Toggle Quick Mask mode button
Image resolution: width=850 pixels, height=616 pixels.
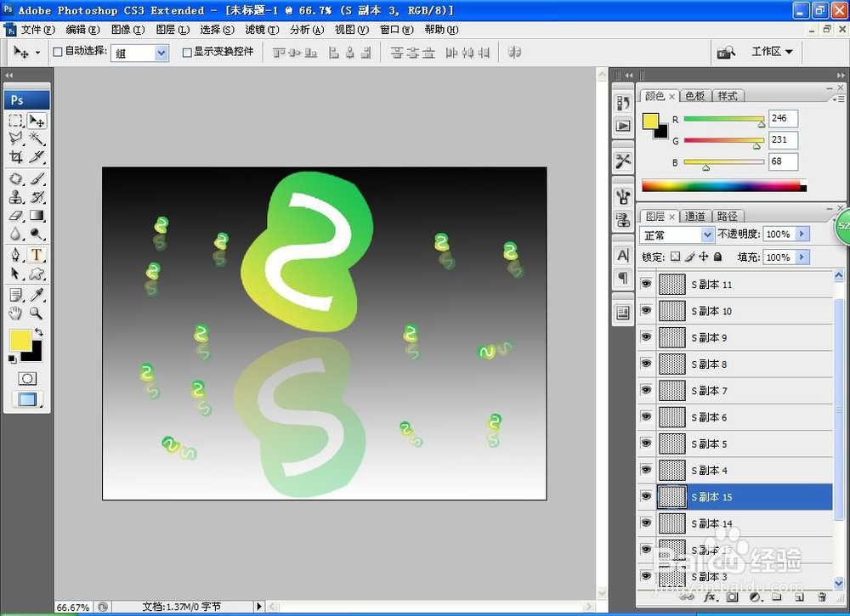(27, 378)
